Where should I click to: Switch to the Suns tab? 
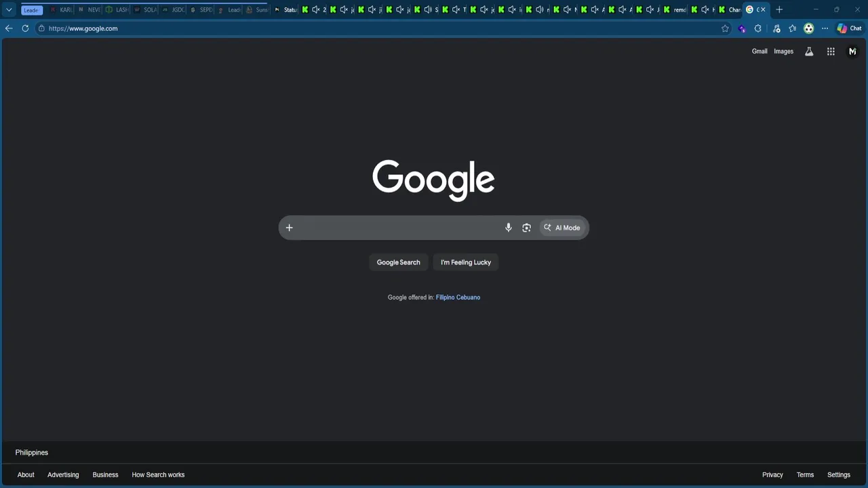coord(257,9)
